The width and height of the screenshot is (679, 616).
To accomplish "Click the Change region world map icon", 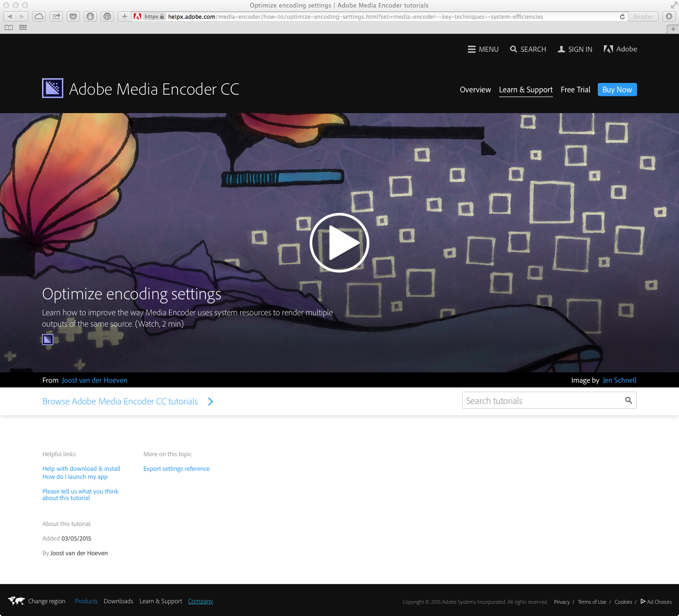I will click(x=17, y=600).
